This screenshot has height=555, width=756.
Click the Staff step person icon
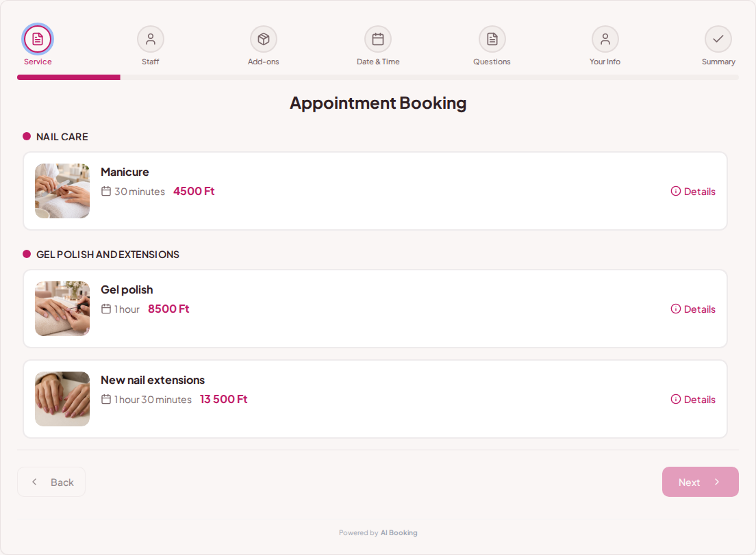pos(151,39)
